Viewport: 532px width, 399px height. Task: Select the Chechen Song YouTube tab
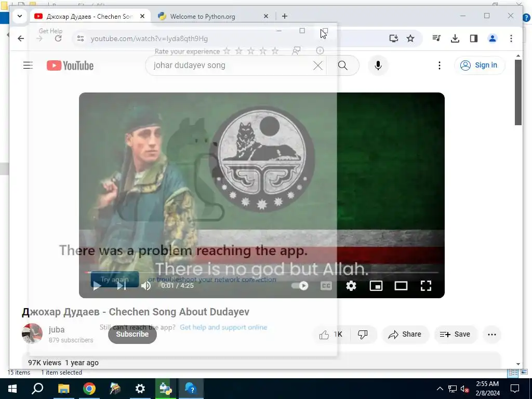(x=90, y=16)
